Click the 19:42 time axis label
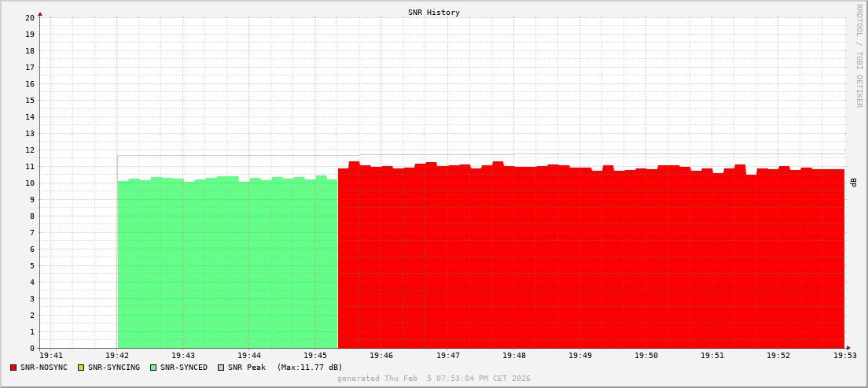The image size is (868, 388). [x=117, y=357]
